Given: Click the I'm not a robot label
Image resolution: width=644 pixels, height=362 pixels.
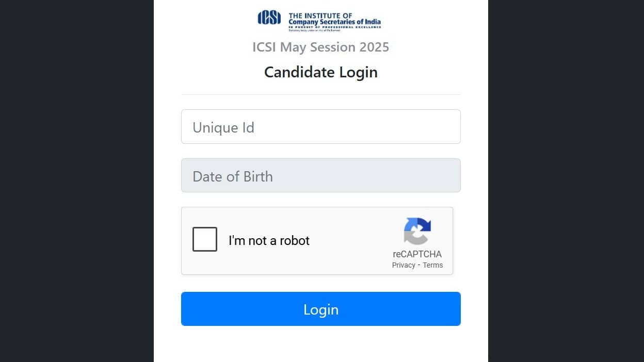Looking at the screenshot, I should pos(269,240).
